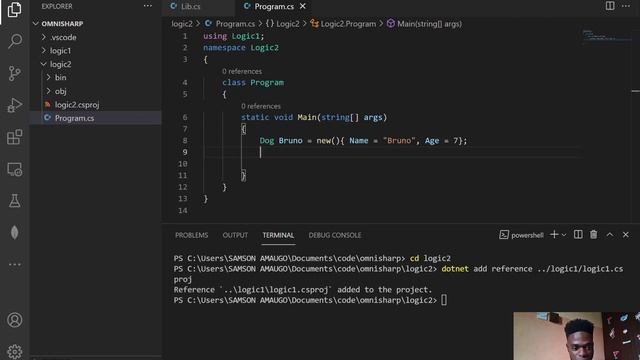Place cursor on empty line 9
The height and width of the screenshot is (360, 640).
click(391, 152)
